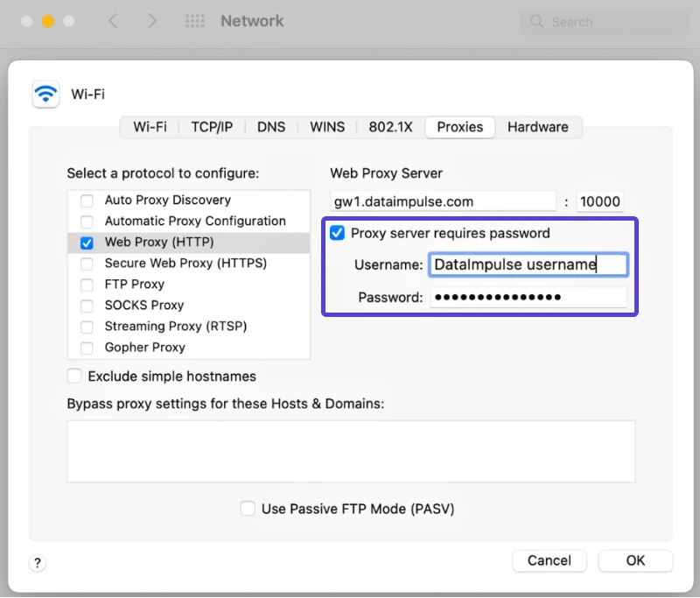Click the OK button
The image size is (700, 598).
point(635,560)
